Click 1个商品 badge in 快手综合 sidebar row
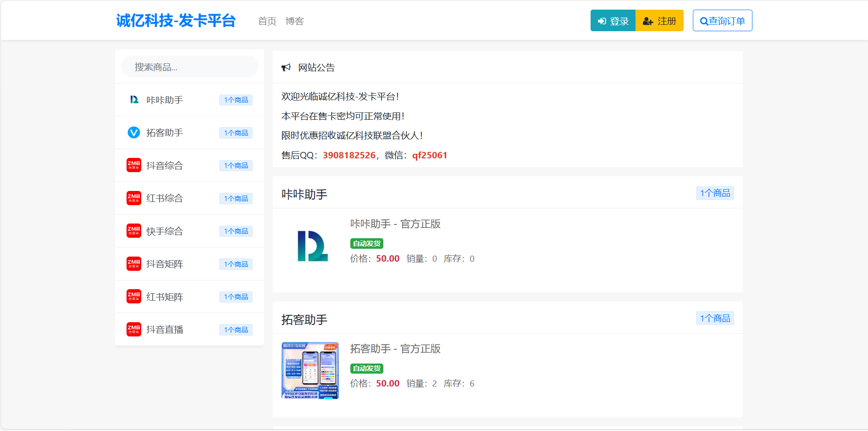Image resolution: width=868 pixels, height=431 pixels. point(236,231)
